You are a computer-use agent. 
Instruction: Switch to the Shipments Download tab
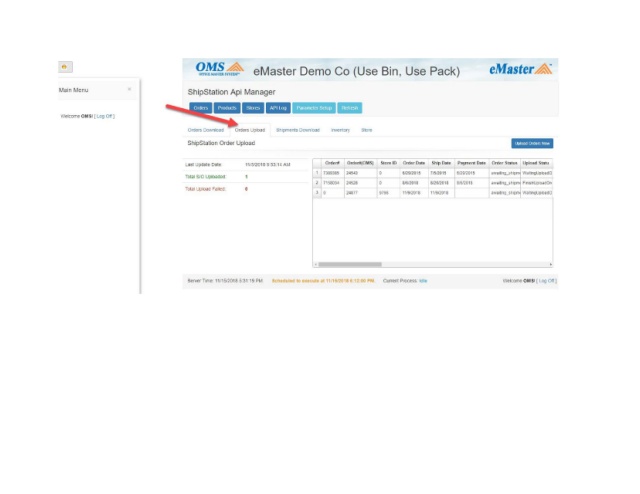coord(298,130)
